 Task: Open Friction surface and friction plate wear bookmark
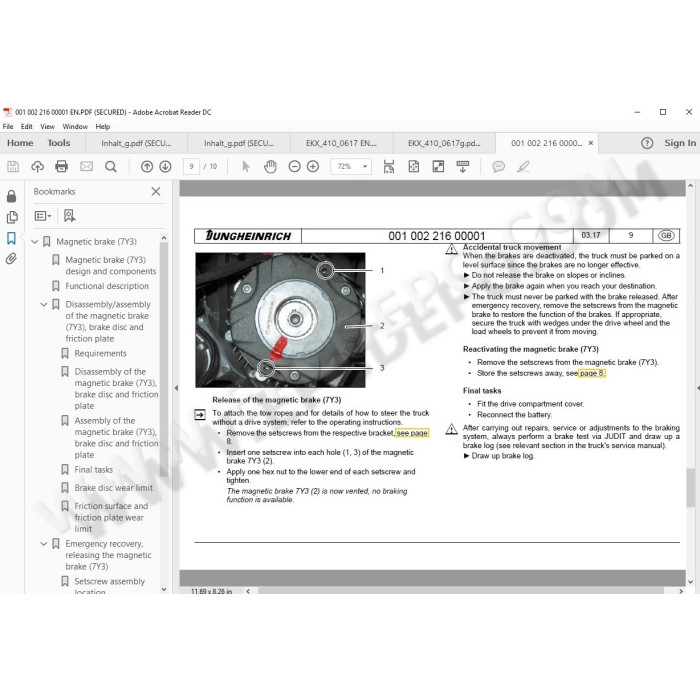[111, 517]
